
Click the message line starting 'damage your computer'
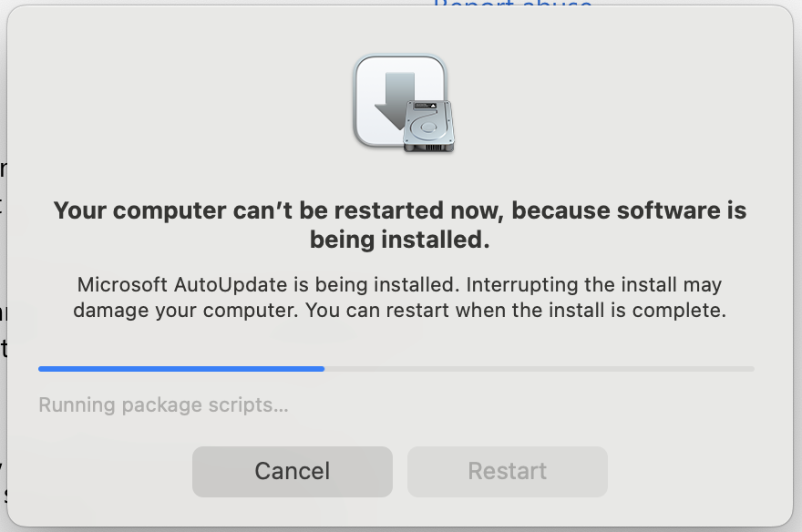pos(400,311)
